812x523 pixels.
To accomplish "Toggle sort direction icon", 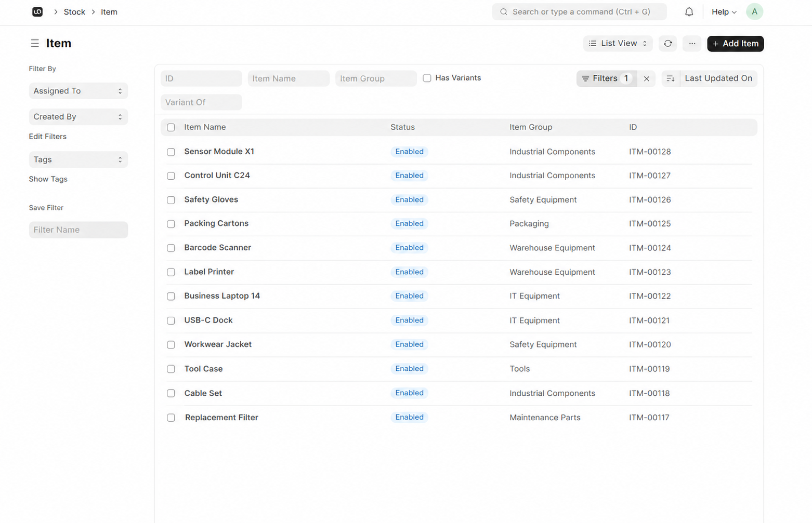I will [671, 78].
